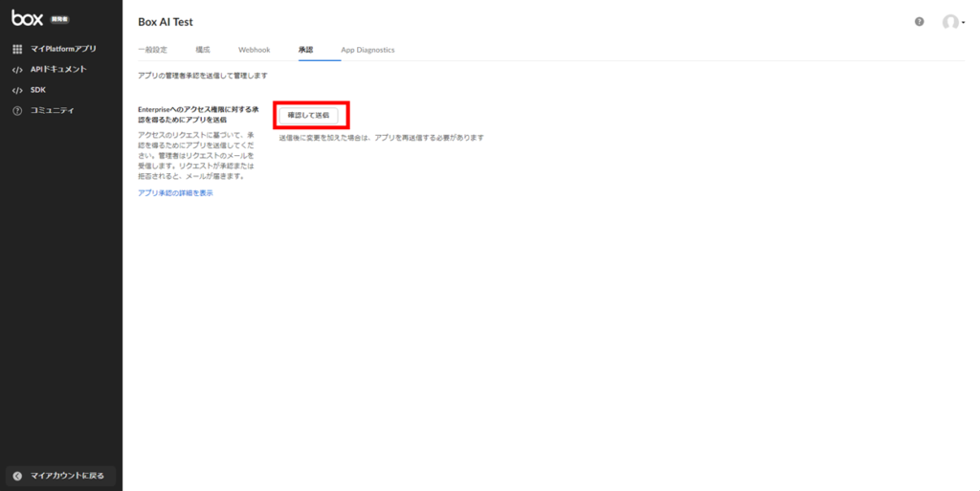The height and width of the screenshot is (491, 980).
Task: Click the user avatar in the top right
Action: 949,22
